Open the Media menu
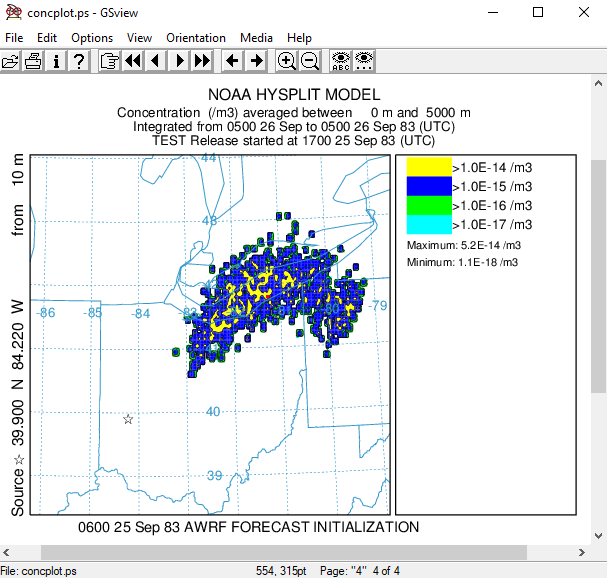The image size is (607, 578). coord(256,38)
